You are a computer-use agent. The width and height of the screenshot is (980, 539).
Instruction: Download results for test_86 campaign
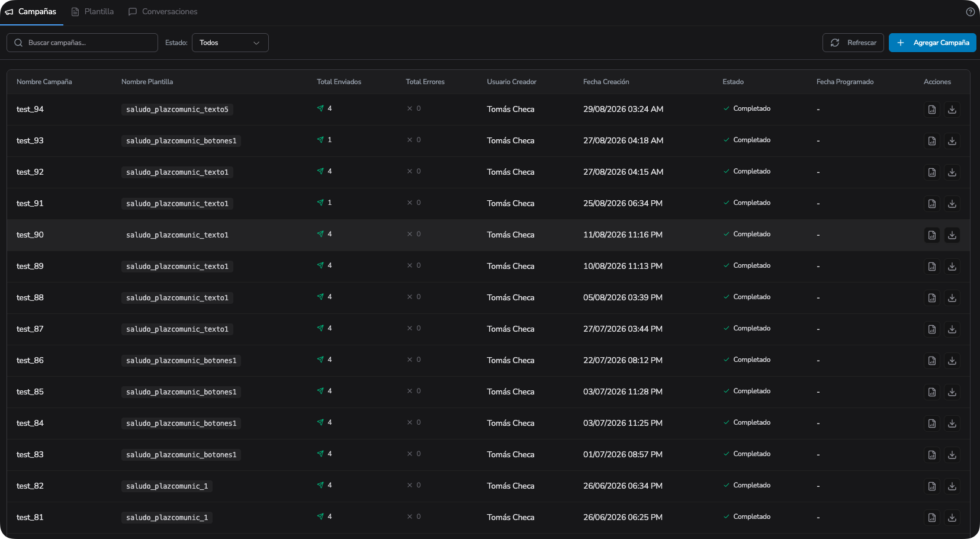tap(952, 361)
